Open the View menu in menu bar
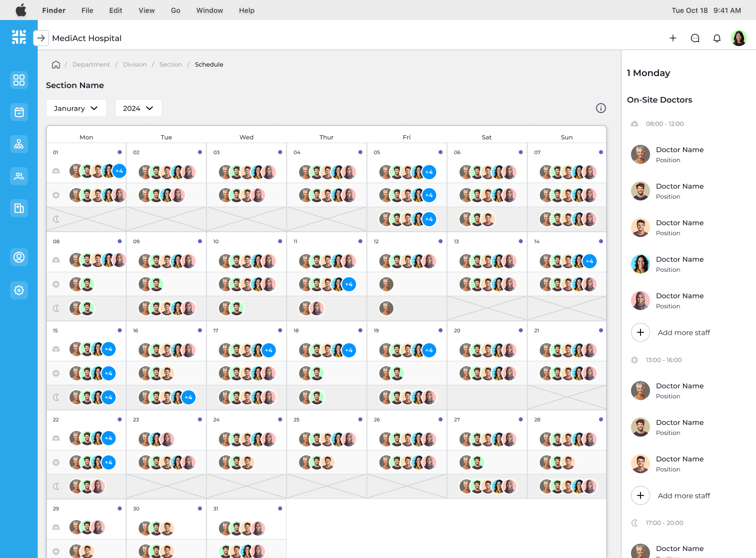This screenshot has width=756, height=558. point(146,10)
